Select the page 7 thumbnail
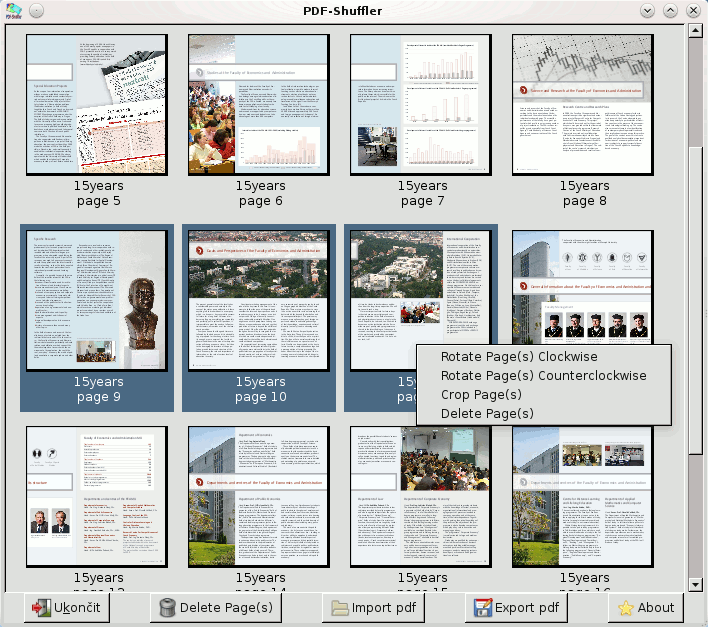 point(421,105)
